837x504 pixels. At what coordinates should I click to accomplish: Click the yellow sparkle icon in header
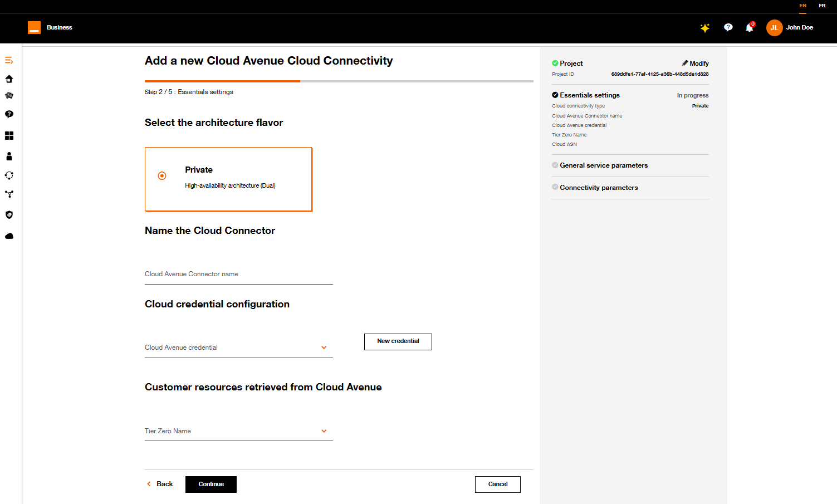pos(705,28)
